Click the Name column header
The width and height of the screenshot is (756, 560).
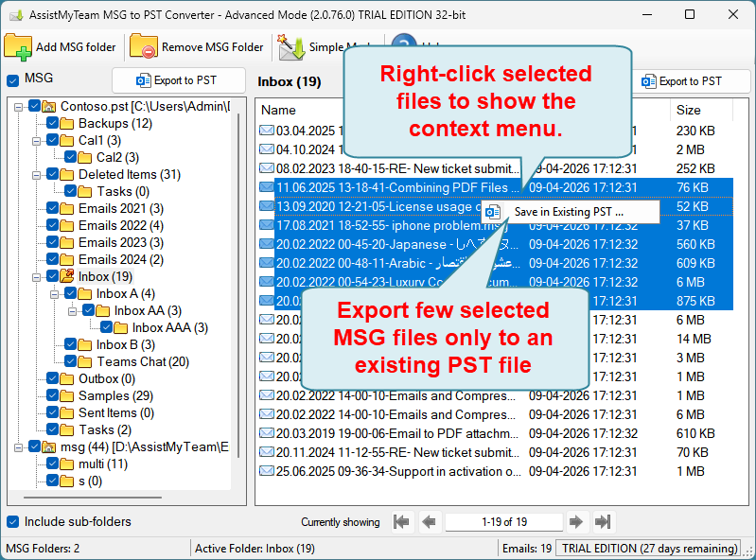[x=278, y=111]
